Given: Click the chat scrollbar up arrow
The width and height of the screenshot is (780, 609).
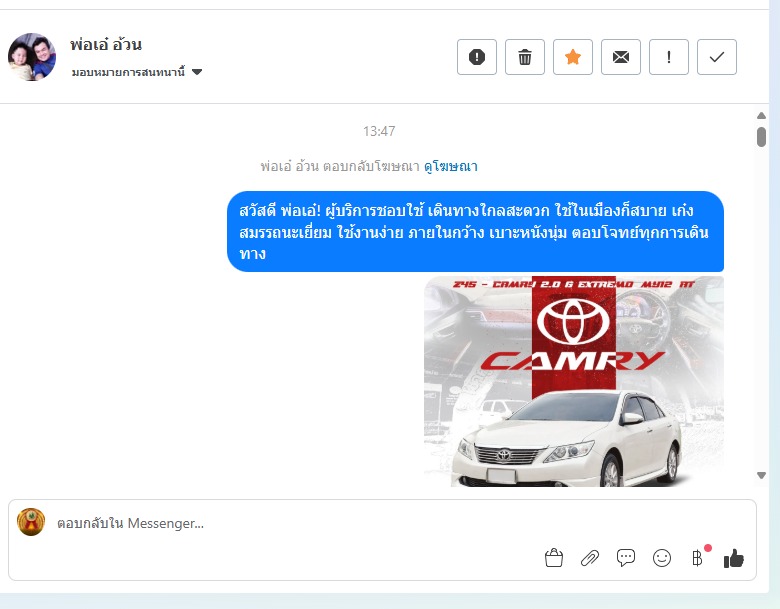Looking at the screenshot, I should point(761,115).
